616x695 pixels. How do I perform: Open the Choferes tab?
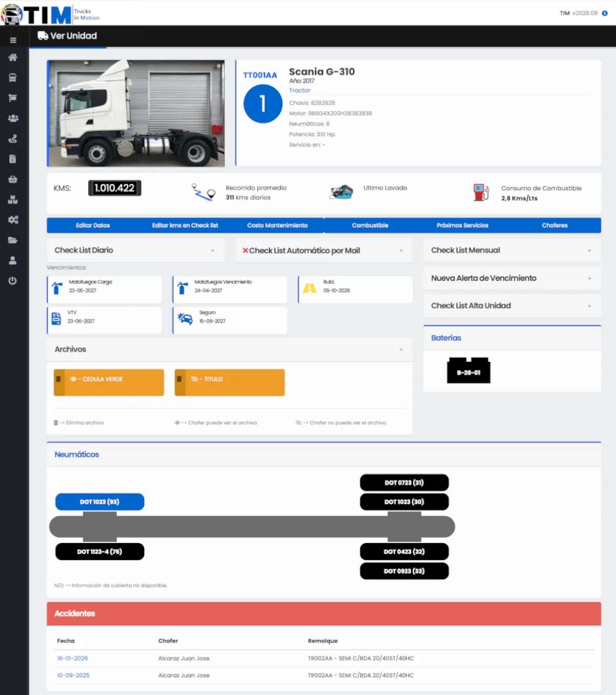pos(555,225)
